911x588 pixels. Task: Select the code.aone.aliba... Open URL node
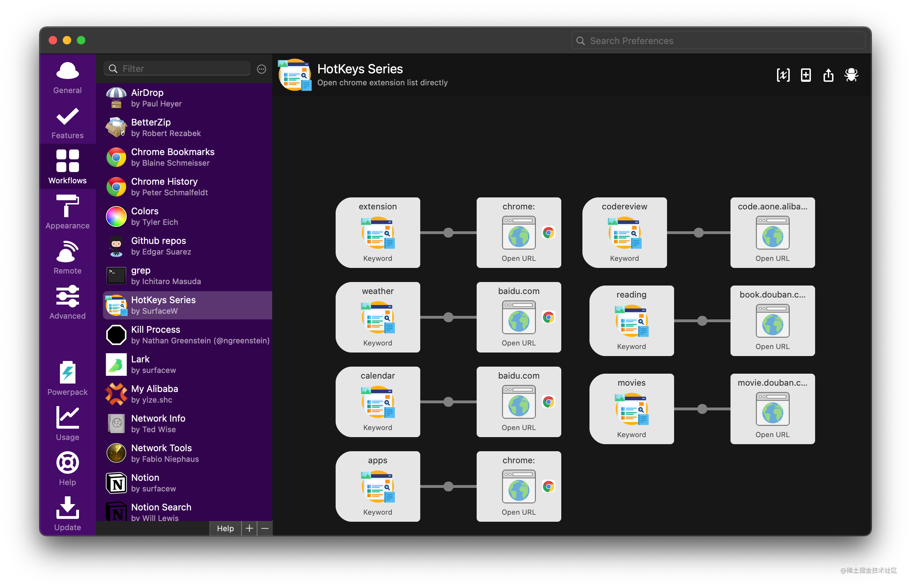[x=772, y=233]
